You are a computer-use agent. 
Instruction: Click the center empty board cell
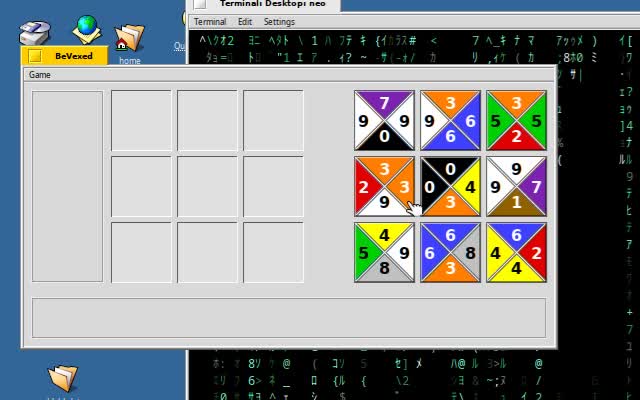click(x=207, y=187)
